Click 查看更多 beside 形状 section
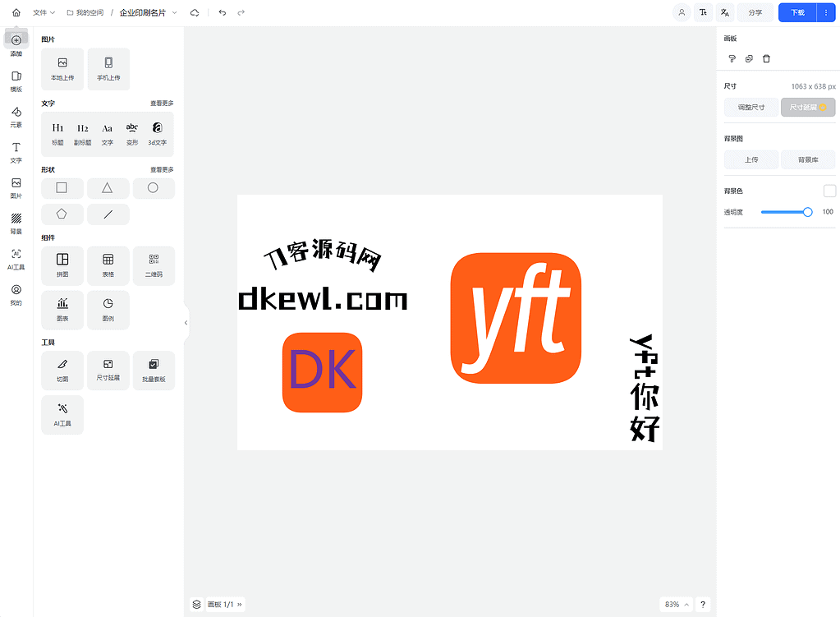Viewport: 840px width, 617px height. coord(162,170)
